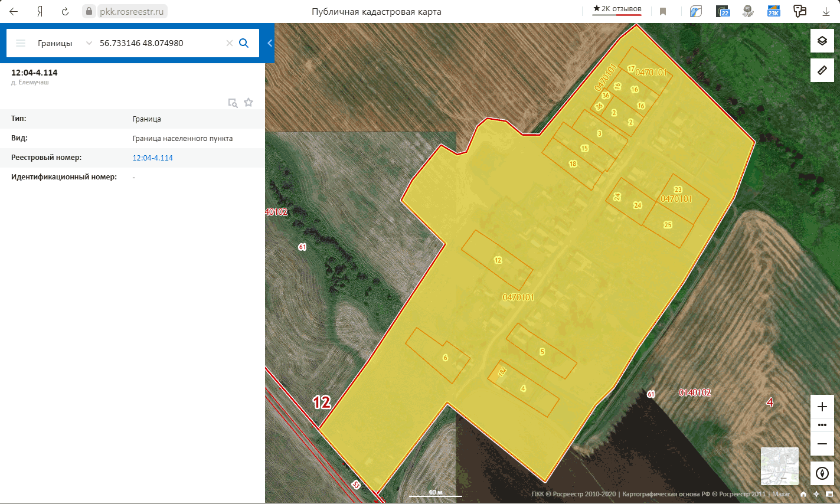Open the extension with the 22 badge

pos(723,11)
